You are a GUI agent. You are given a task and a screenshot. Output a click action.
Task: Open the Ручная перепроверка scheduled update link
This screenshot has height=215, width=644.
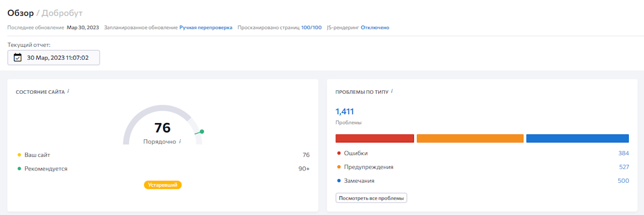[x=205, y=28]
